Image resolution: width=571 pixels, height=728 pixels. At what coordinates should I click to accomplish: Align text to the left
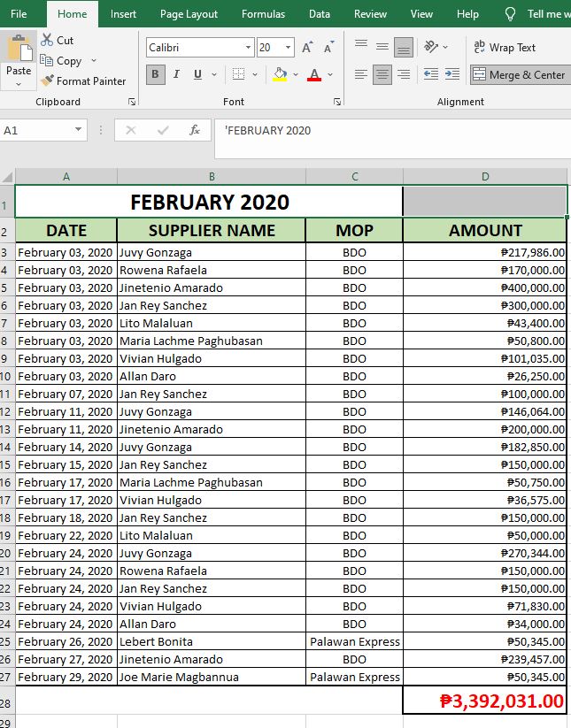[361, 74]
